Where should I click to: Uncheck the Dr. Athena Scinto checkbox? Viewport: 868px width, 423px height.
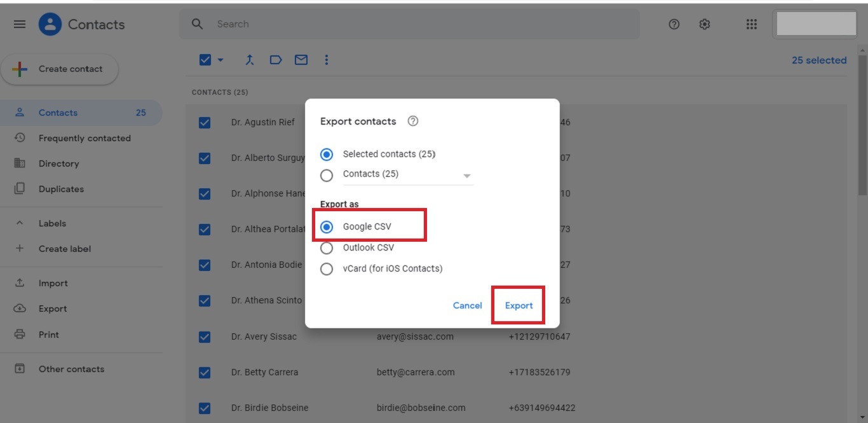(x=205, y=300)
